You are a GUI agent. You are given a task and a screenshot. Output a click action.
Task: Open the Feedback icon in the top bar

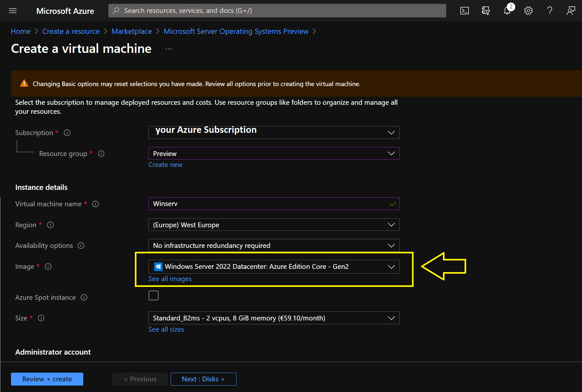point(571,11)
